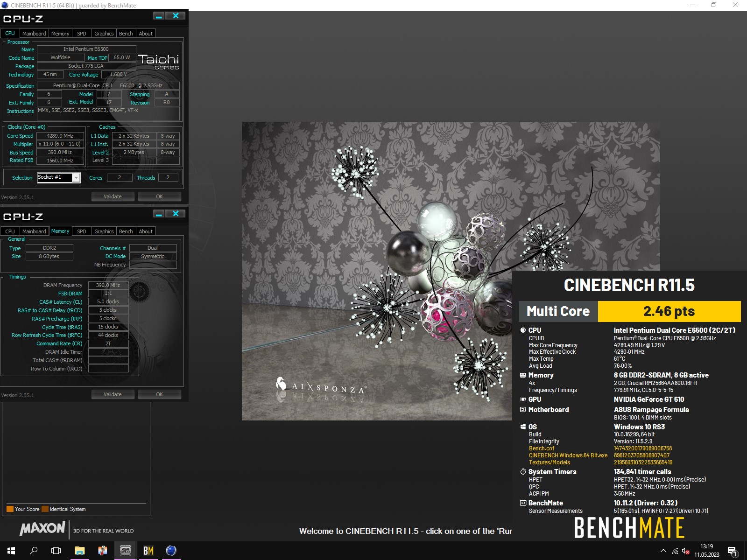The image size is (747, 560).
Task: Click DRAM Frequency value 390.0 MHz
Action: click(x=108, y=285)
